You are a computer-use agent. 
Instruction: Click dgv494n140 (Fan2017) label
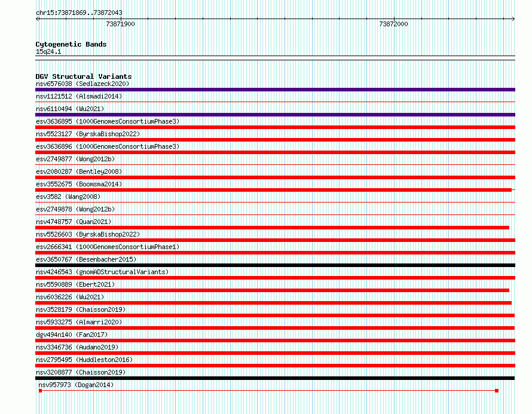pyautogui.click(x=72, y=335)
